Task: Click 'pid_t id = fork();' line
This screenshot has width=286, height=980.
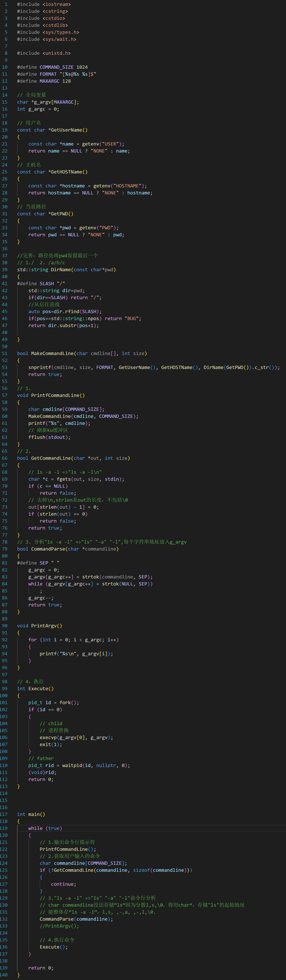Action: tap(54, 702)
